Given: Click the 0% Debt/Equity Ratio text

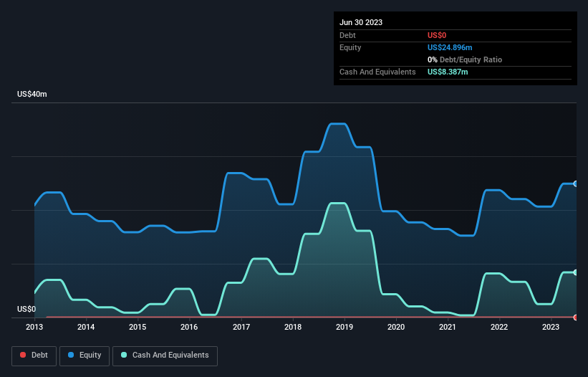Looking at the screenshot, I should (x=465, y=59).
